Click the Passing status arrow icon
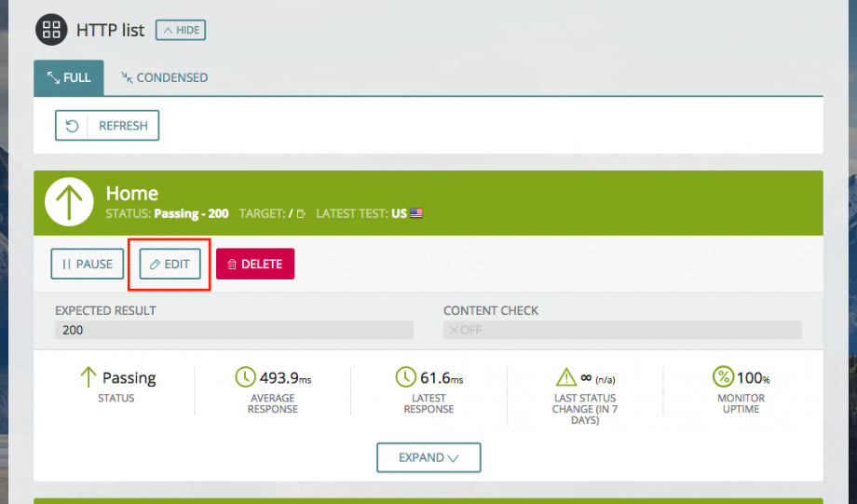Viewport: 857px width, 504px height. click(88, 377)
